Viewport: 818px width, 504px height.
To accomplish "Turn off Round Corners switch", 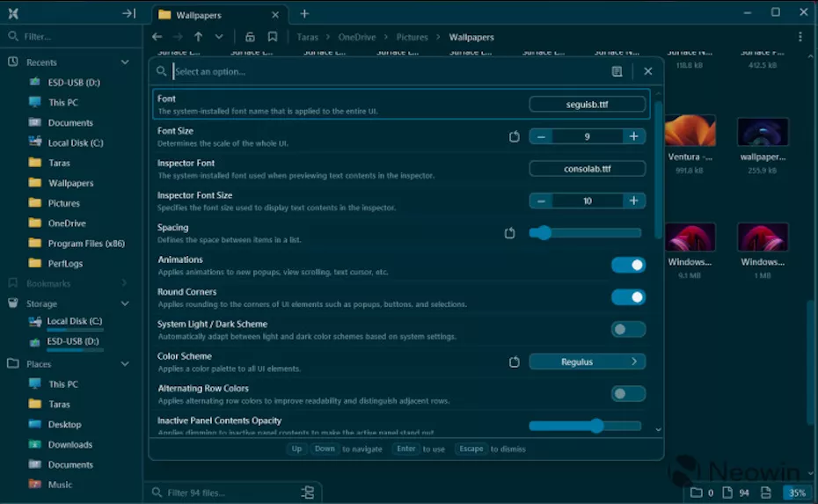I will click(x=628, y=297).
